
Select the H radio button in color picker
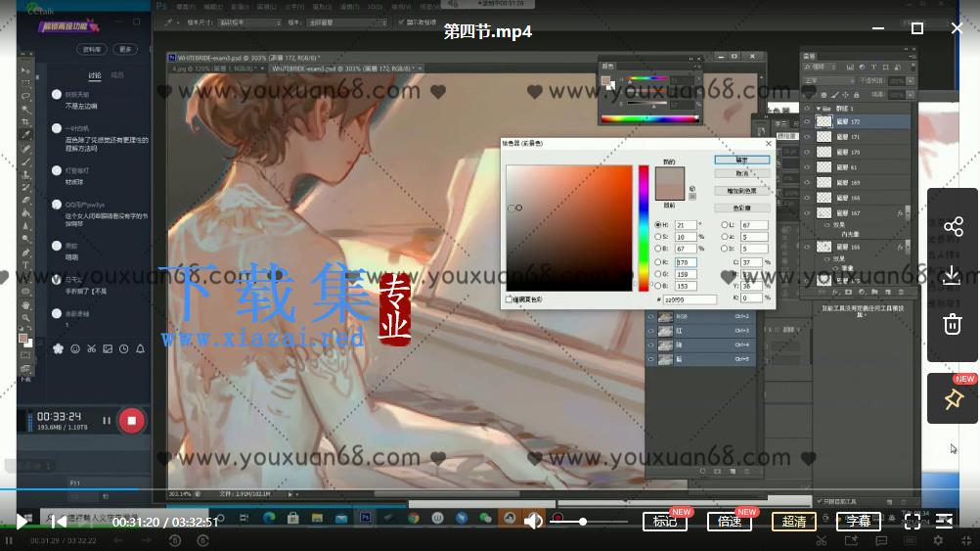point(657,224)
